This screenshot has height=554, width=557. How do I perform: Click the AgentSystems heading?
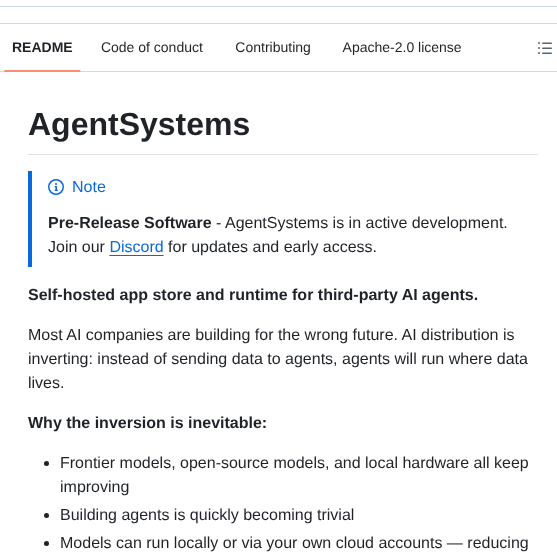click(139, 125)
